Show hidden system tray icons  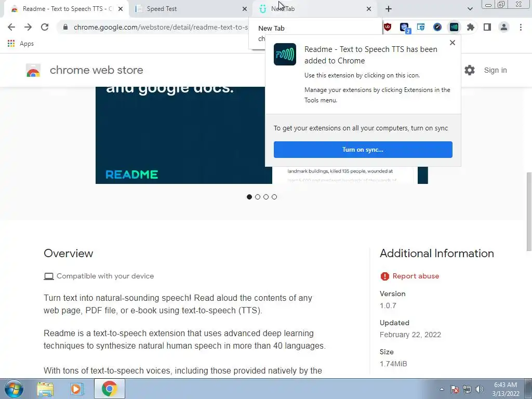coord(442,389)
